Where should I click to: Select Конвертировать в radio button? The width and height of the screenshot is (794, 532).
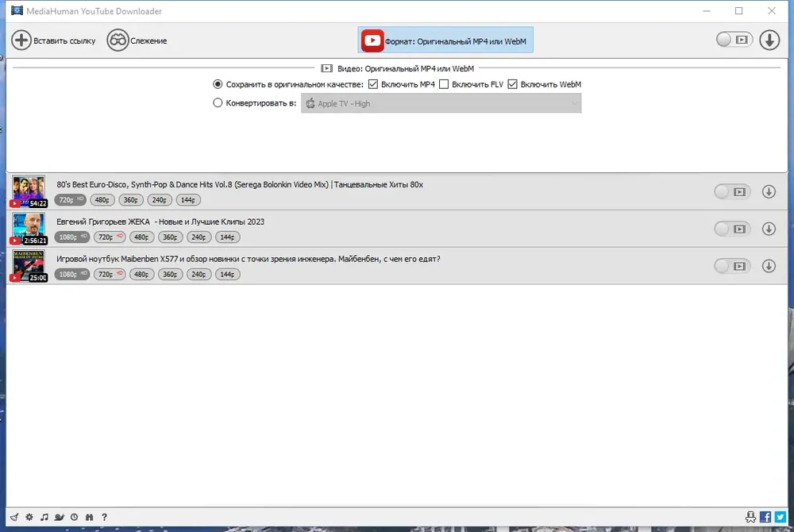point(218,102)
